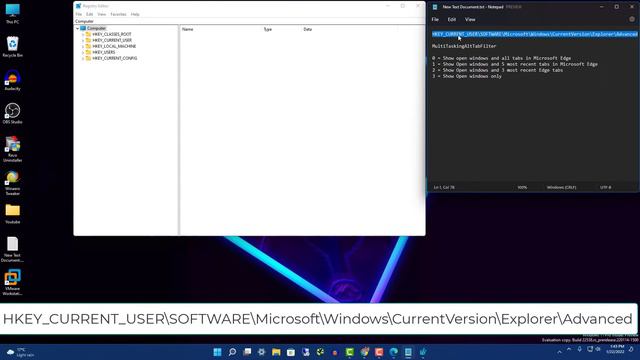Open Notepad View menu
The width and height of the screenshot is (640, 360).
click(x=470, y=19)
